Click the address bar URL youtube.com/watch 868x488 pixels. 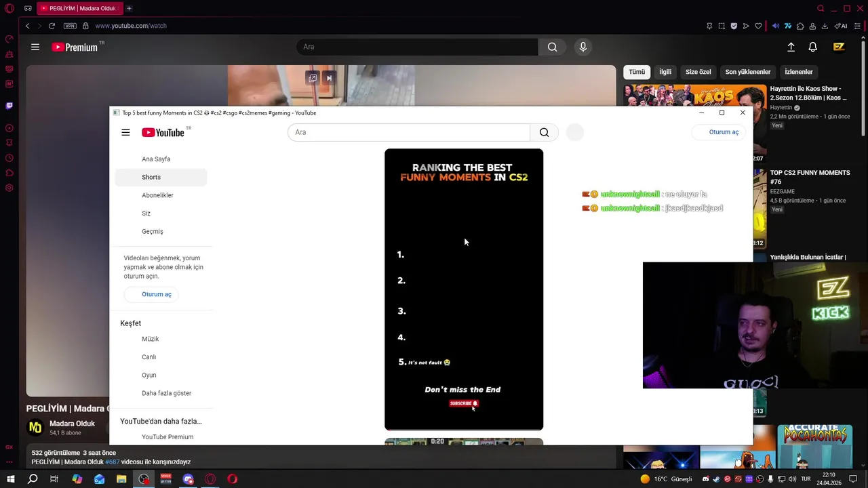click(131, 26)
